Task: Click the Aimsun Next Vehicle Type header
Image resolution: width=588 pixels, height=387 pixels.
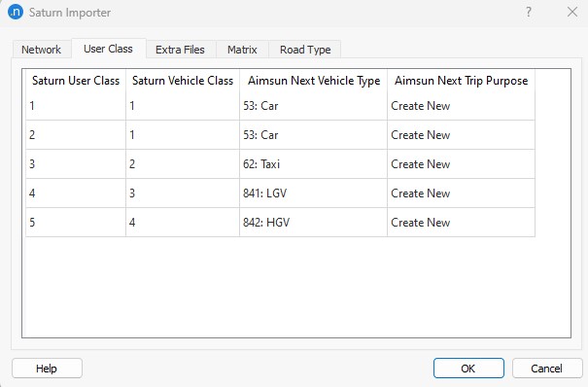Action: point(314,81)
